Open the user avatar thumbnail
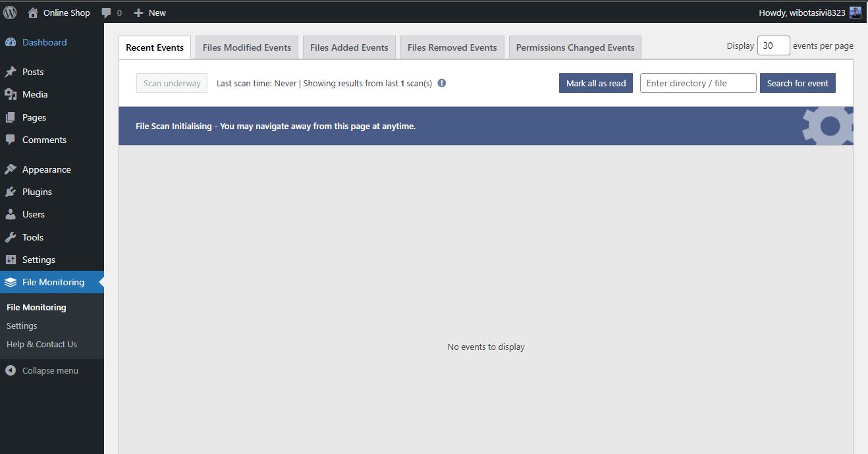 pyautogui.click(x=855, y=13)
